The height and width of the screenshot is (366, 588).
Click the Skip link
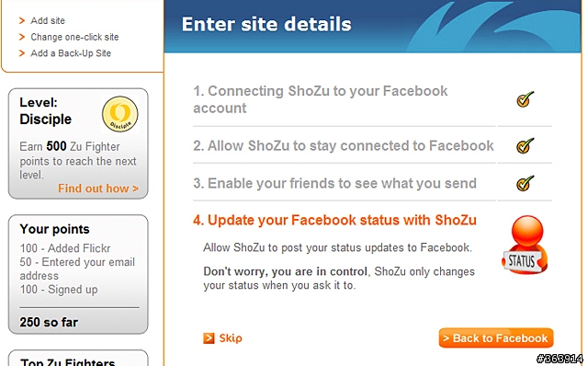[x=231, y=338]
